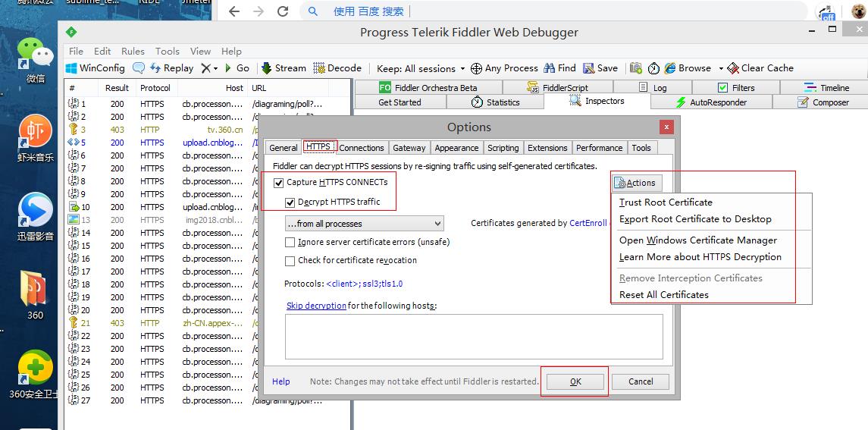Open the Help menu
Viewport: 868px width, 430px height.
231,51
